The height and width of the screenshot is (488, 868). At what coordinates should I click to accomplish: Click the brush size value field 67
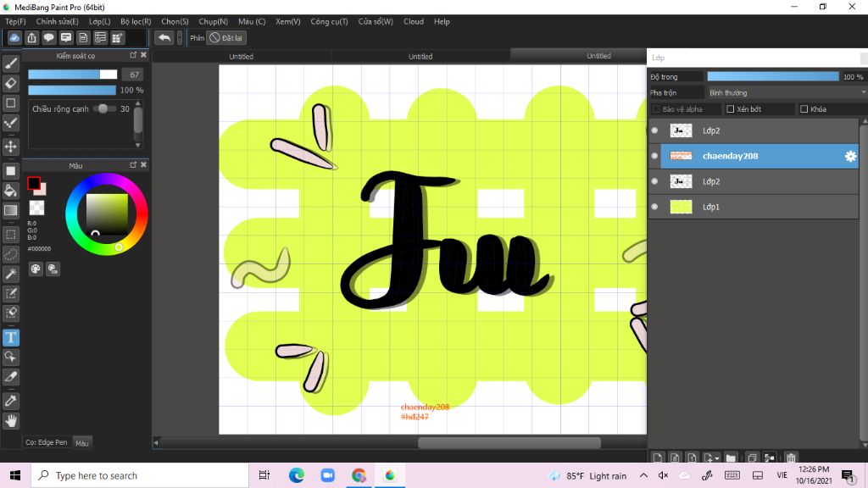coord(133,75)
